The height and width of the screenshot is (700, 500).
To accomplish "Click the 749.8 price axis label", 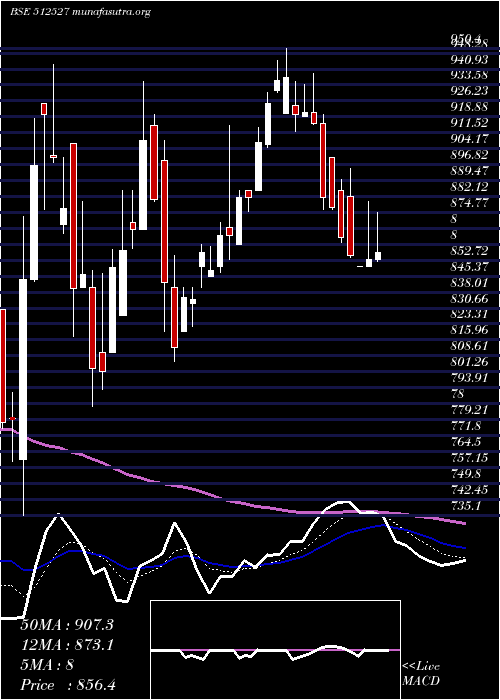I will [x=466, y=474].
